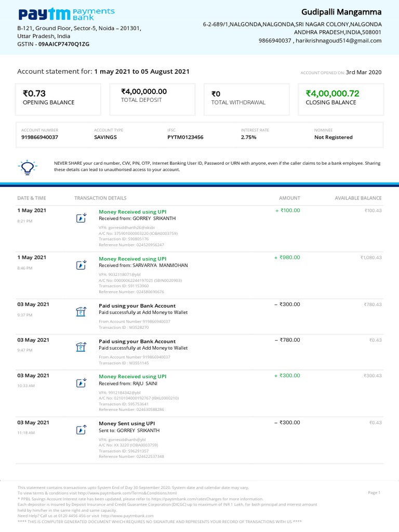This screenshot has width=399, height=532.
Task: Select the account number 919866940037 field
Action: (39, 137)
